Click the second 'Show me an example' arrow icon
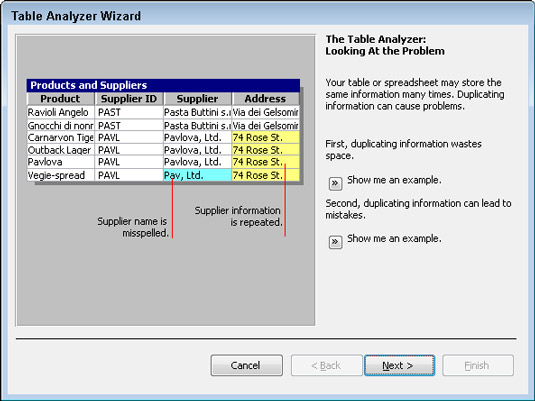 [335, 242]
